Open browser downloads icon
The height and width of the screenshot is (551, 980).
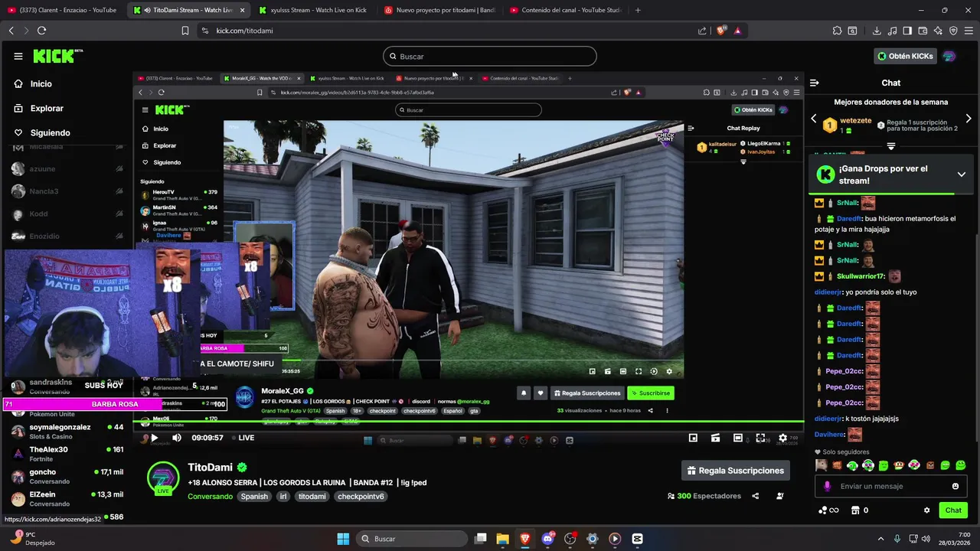877,31
